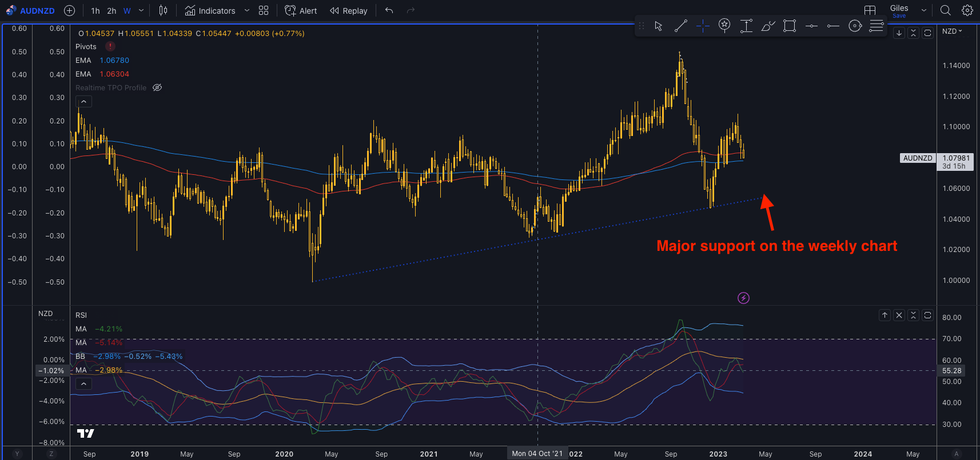Click the NZD label on RSI pane
This screenshot has height=460, width=980.
coord(45,314)
